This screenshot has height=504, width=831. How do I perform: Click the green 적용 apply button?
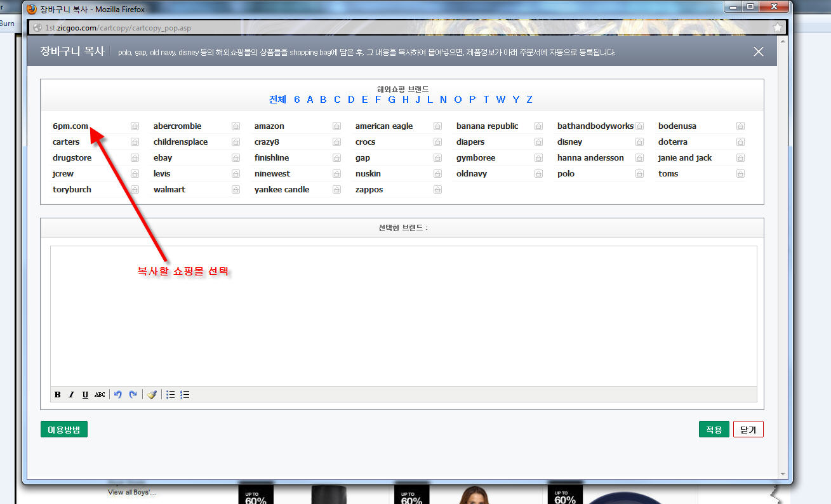[714, 429]
